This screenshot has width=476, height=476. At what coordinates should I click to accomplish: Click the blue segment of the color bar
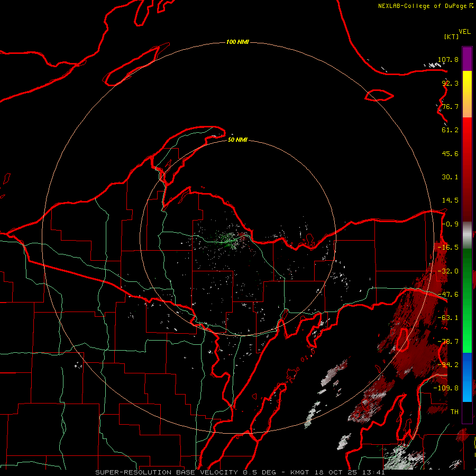[467, 377]
